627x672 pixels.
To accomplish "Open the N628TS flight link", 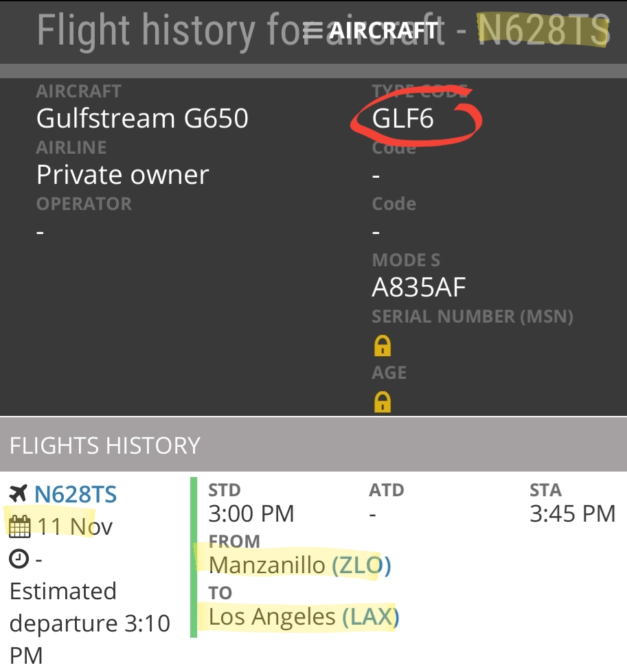I will (x=76, y=494).
